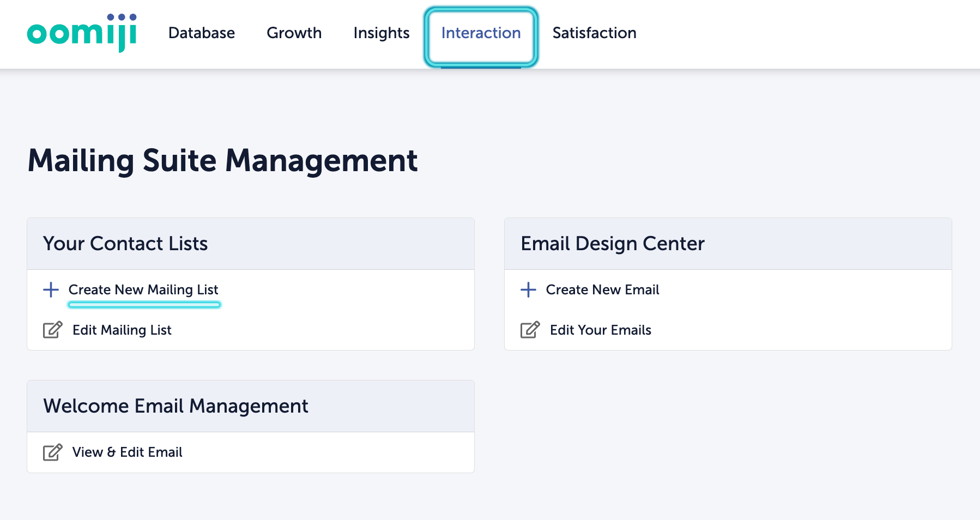The image size is (980, 520).
Task: Switch to the Growth tab
Action: (294, 33)
